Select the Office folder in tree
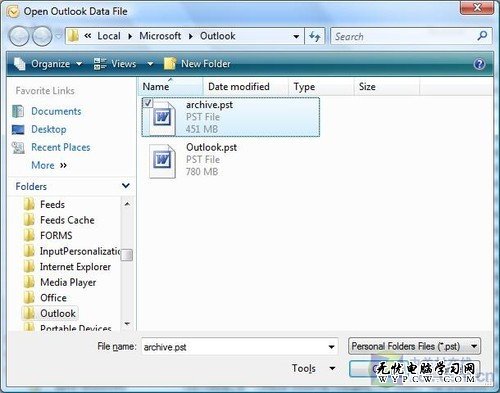500x393 pixels. pyautogui.click(x=53, y=298)
